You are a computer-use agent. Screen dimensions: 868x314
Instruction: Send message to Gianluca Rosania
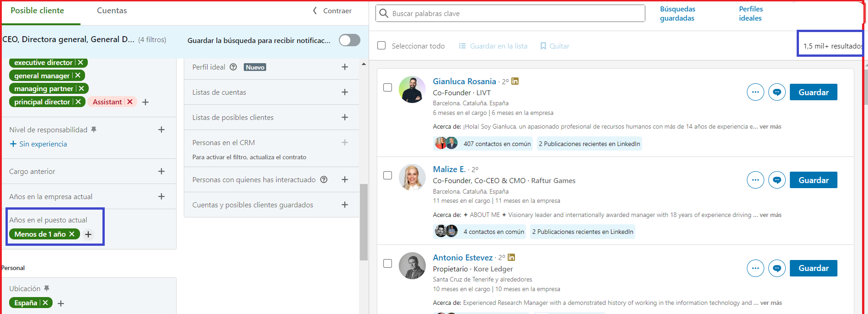pos(777,92)
